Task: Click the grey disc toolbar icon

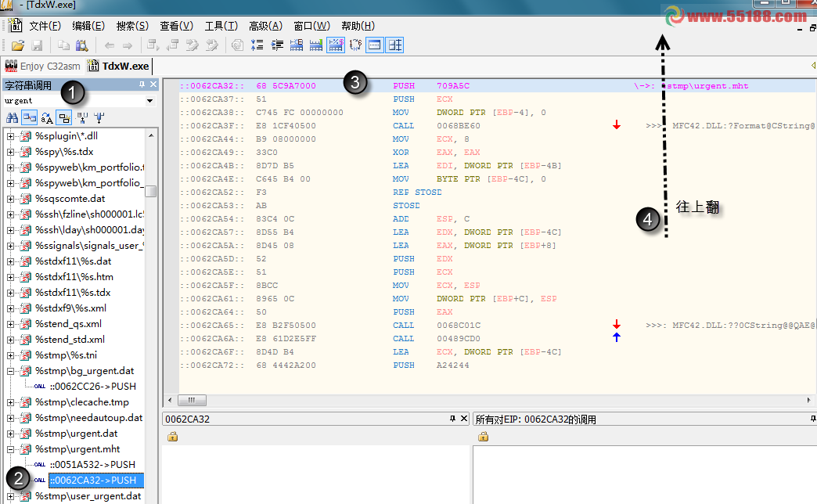Action: pos(237,45)
